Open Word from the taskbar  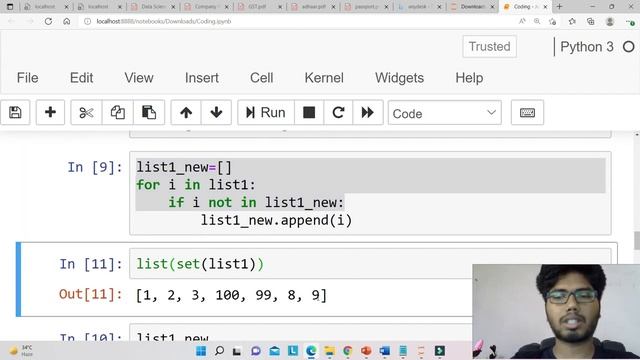pyautogui.click(x=384, y=351)
